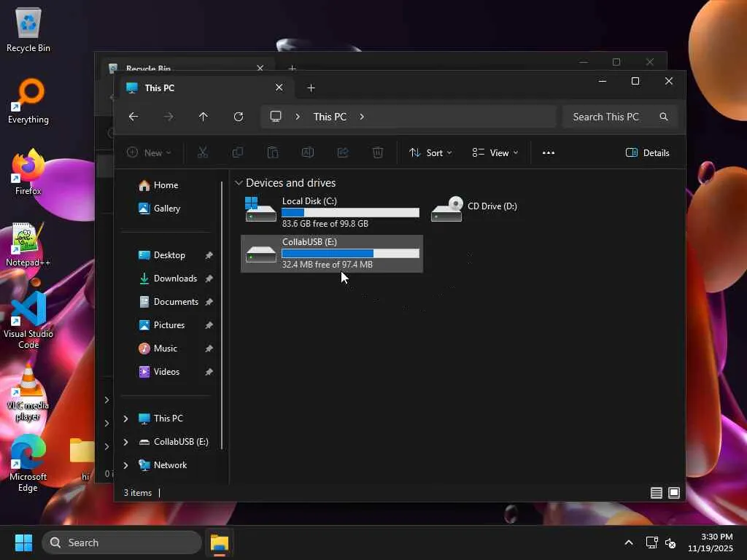Click the monitor icon in address bar
The height and width of the screenshot is (560, 747).
276,117
